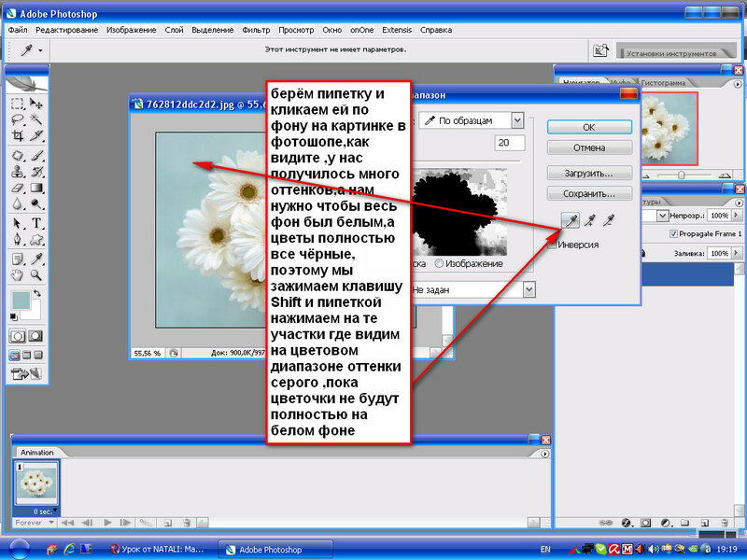Open Заливка fill slider arrow
Viewport: 747px width, 560px height.
[736, 253]
